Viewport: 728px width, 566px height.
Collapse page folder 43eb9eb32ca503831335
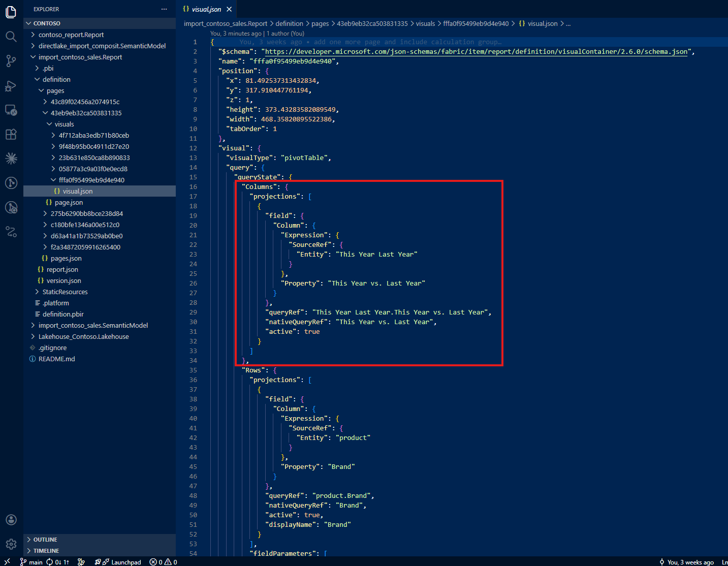tap(99, 113)
